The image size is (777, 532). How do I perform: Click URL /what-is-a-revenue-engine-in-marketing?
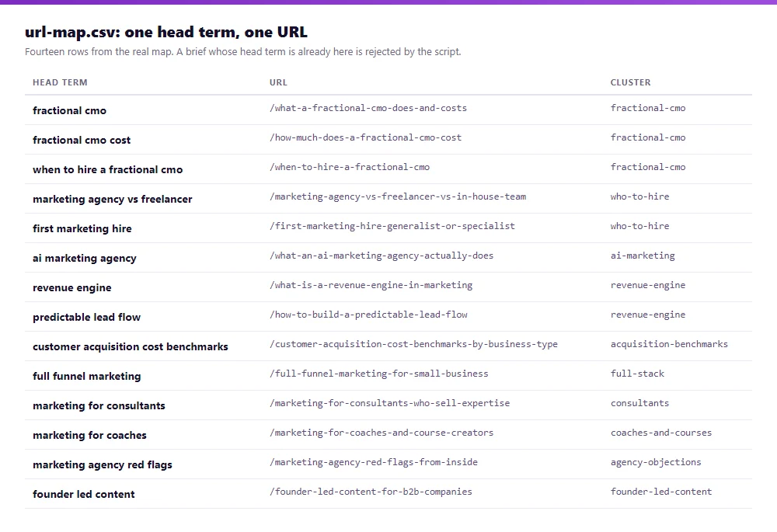371,285
